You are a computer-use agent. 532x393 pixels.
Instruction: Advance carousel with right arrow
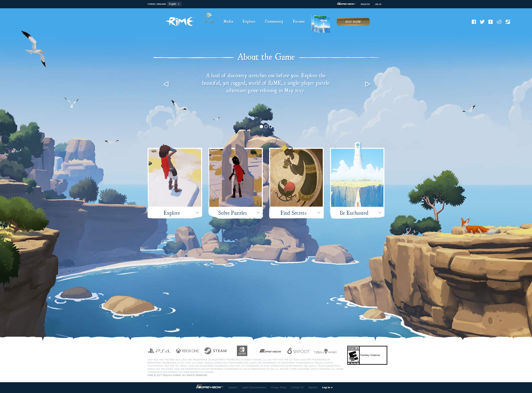point(367,84)
